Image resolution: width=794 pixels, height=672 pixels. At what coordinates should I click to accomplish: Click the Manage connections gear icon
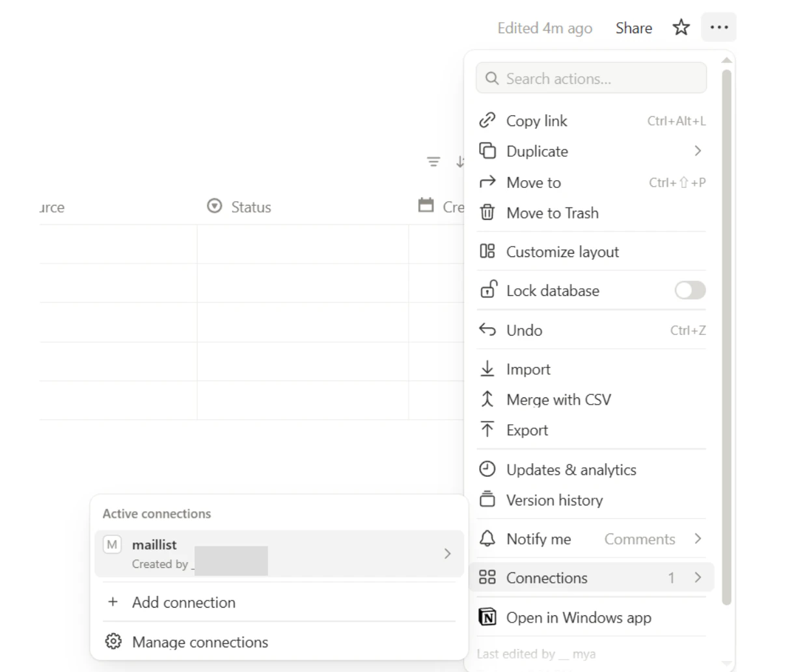[x=113, y=641]
